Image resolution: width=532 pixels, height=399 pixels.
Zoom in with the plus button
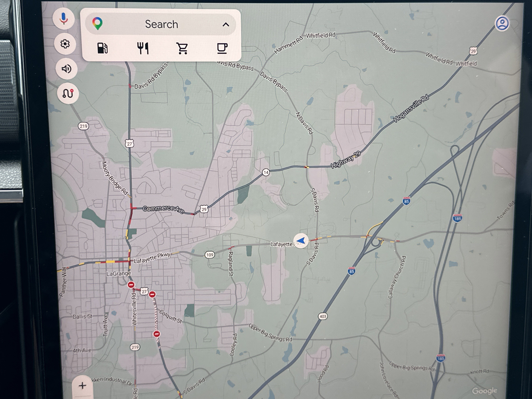82,386
